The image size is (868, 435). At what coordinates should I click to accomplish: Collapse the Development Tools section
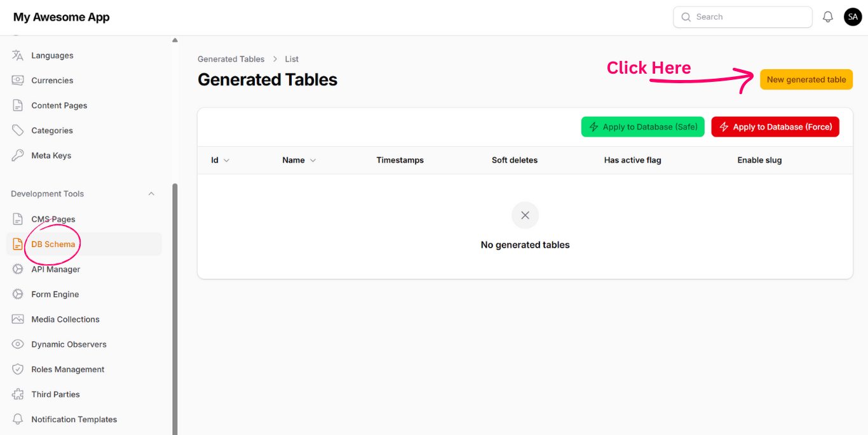[151, 194]
